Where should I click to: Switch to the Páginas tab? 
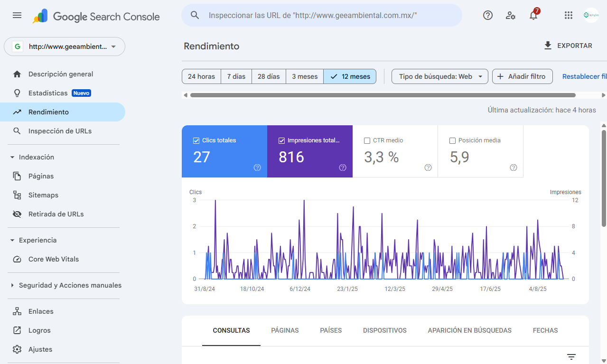click(x=285, y=330)
